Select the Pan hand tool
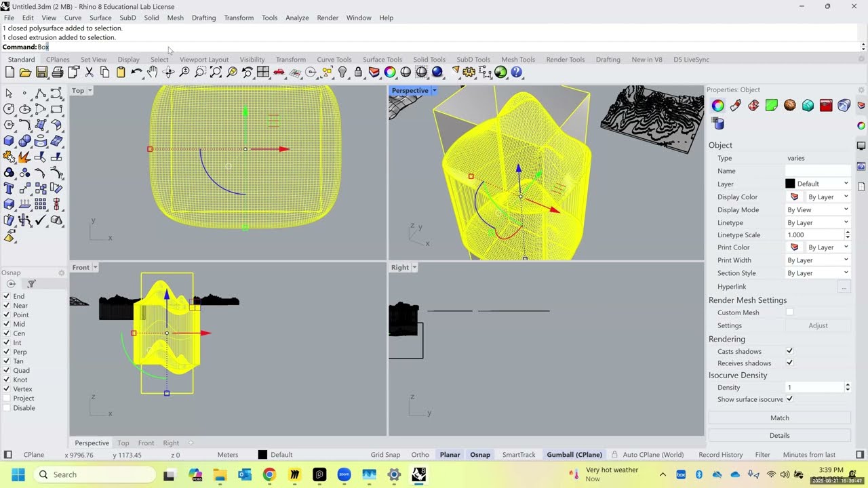Viewport: 868px width, 488px height. (153, 72)
